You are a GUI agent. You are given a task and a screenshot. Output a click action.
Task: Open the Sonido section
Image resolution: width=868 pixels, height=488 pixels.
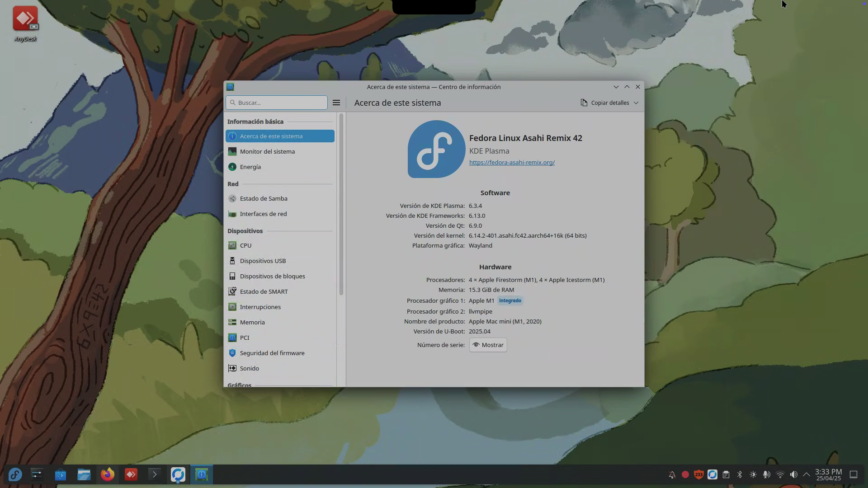pyautogui.click(x=249, y=368)
